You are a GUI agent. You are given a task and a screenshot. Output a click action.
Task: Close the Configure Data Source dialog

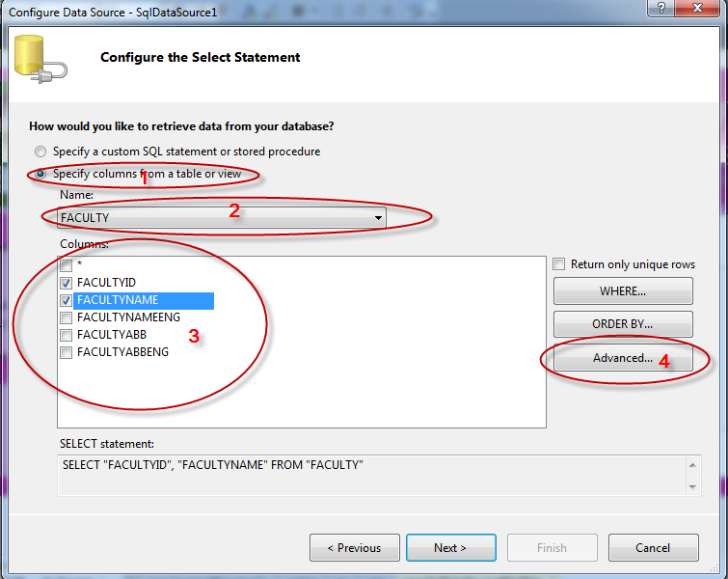(x=697, y=8)
